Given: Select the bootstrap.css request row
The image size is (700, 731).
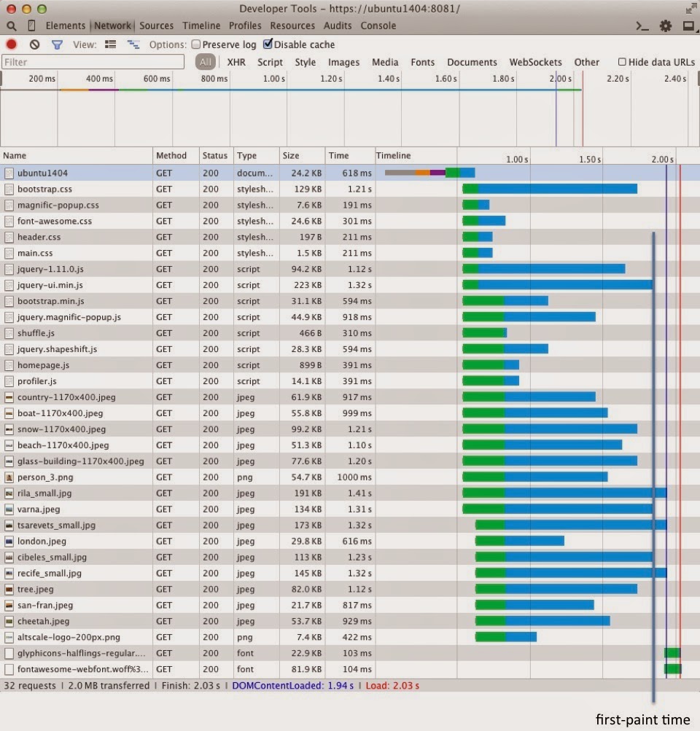Looking at the screenshot, I should point(350,189).
